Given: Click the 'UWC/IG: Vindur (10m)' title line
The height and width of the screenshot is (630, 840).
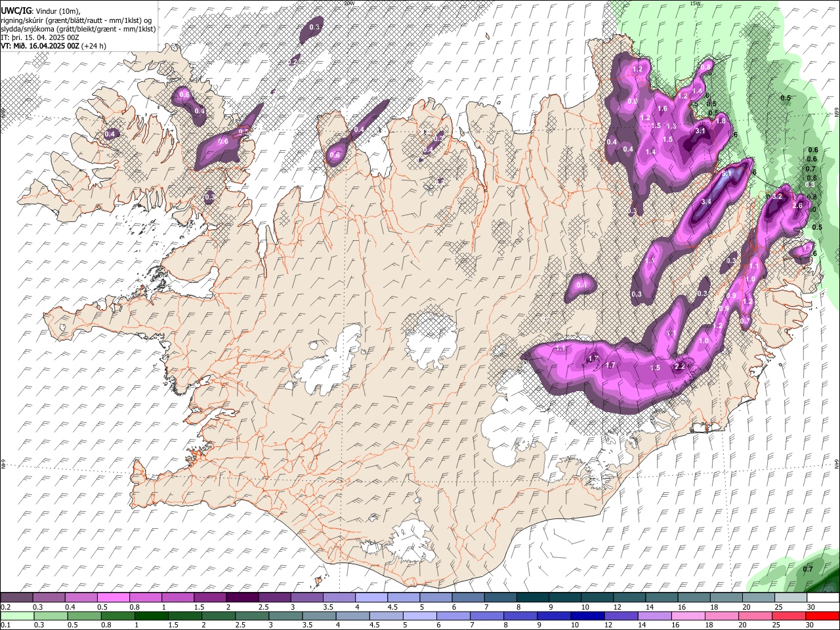Looking at the screenshot, I should pos(41,10).
